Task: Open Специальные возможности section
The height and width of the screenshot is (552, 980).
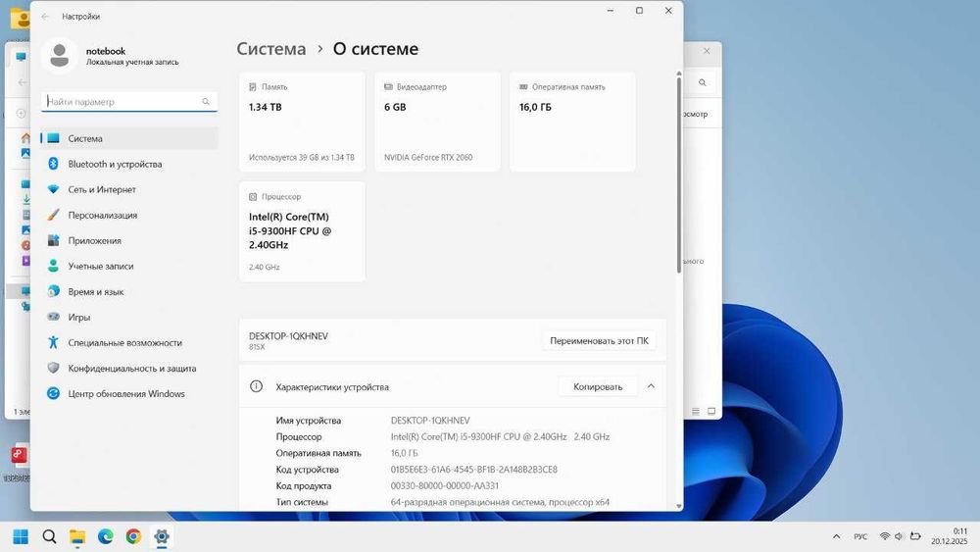Action: click(129, 342)
